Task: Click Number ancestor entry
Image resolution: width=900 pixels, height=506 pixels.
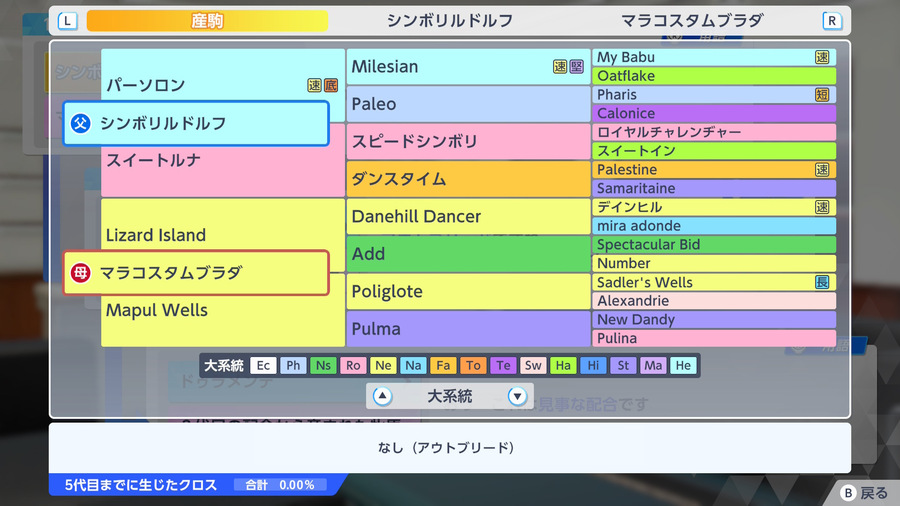Action: click(714, 263)
